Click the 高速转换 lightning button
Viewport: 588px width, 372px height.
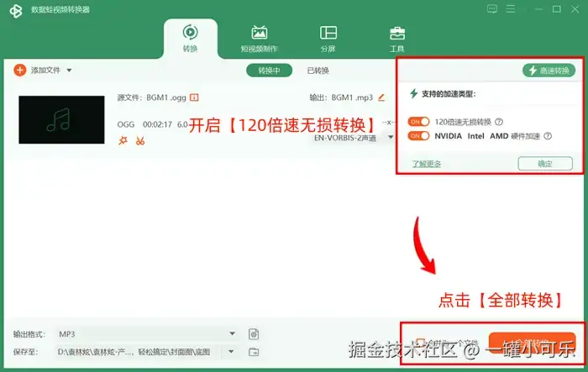549,71
